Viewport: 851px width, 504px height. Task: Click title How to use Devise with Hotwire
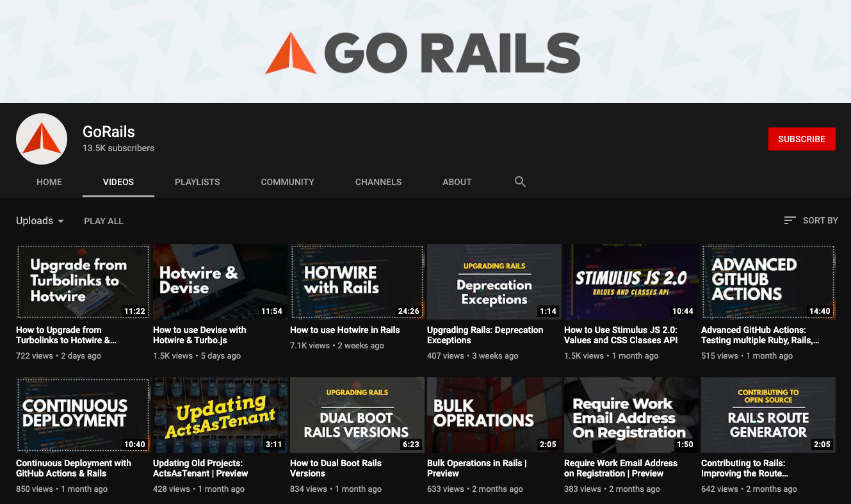200,335
